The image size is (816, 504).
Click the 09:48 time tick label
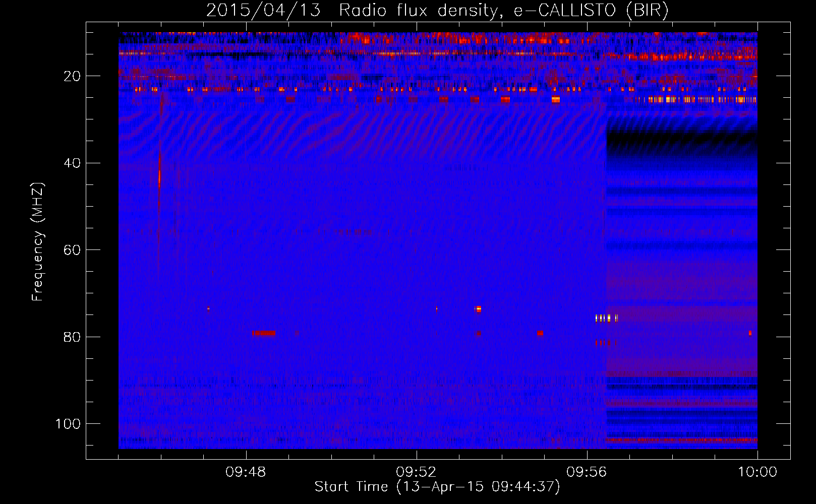point(246,472)
